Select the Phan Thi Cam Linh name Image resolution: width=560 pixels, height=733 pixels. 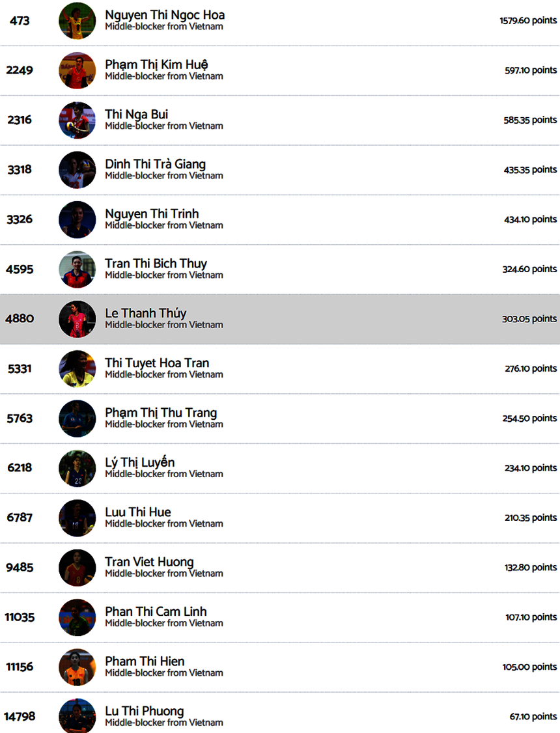point(156,611)
